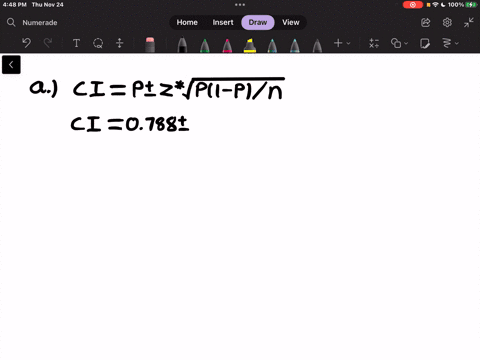The height and width of the screenshot is (360, 480).
Task: Tap the share icon
Action: [x=426, y=22]
